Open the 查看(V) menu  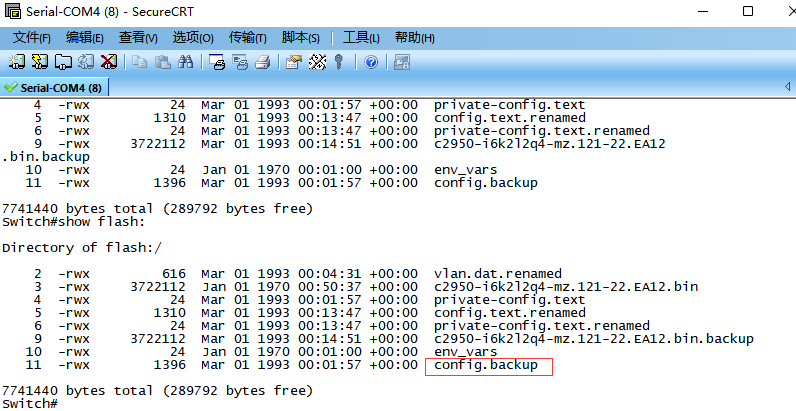pos(138,38)
